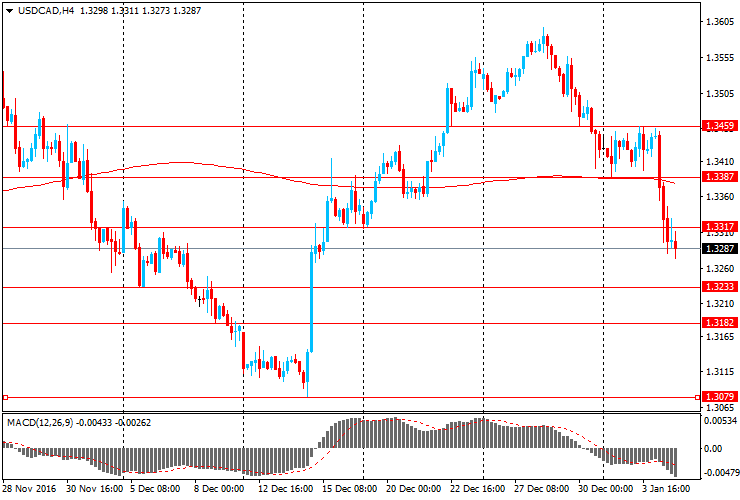Screen dimensions: 740x500
Task: Click the red 1.3317 price level tag
Action: 719,228
